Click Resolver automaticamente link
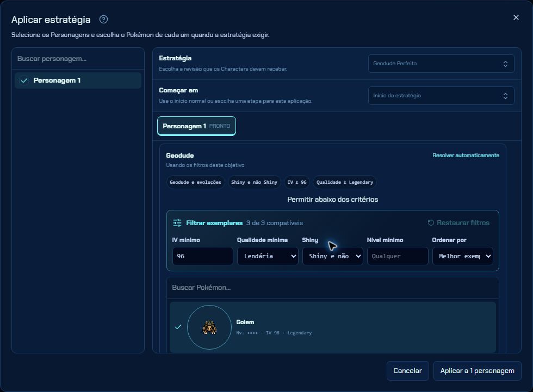Screen dimensions: 533x392 466,155
